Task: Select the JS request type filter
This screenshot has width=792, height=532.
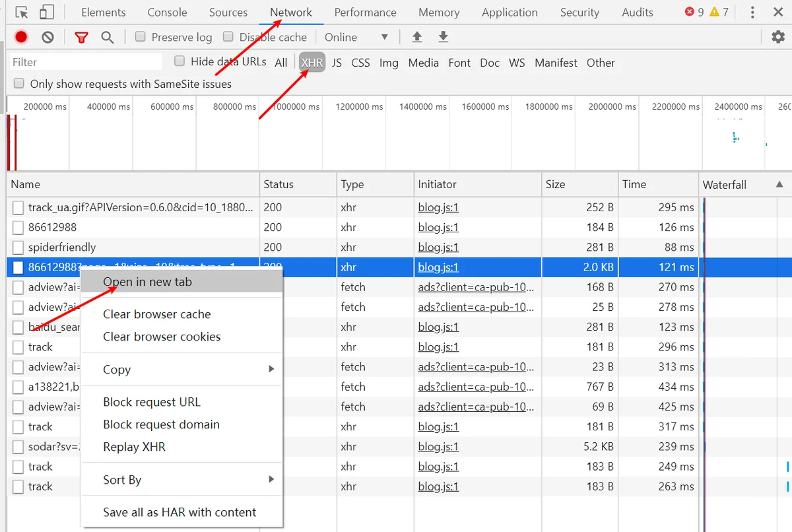Action: tap(337, 63)
